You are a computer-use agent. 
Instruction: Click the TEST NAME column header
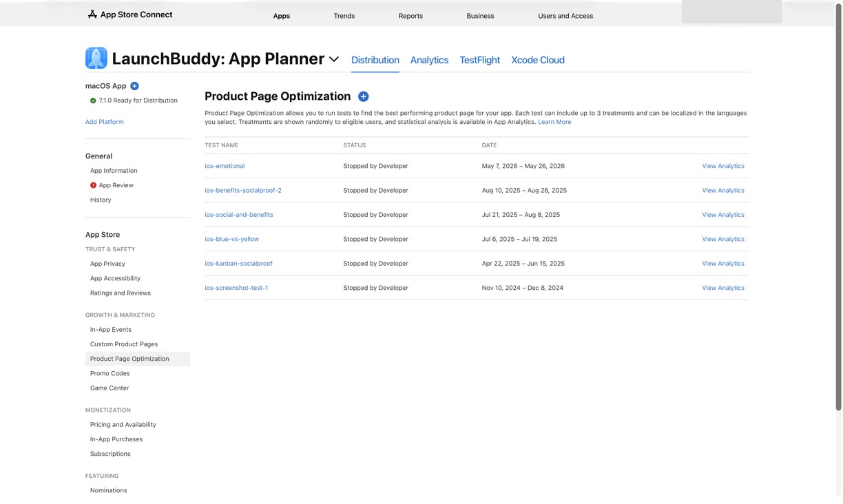[x=222, y=145]
